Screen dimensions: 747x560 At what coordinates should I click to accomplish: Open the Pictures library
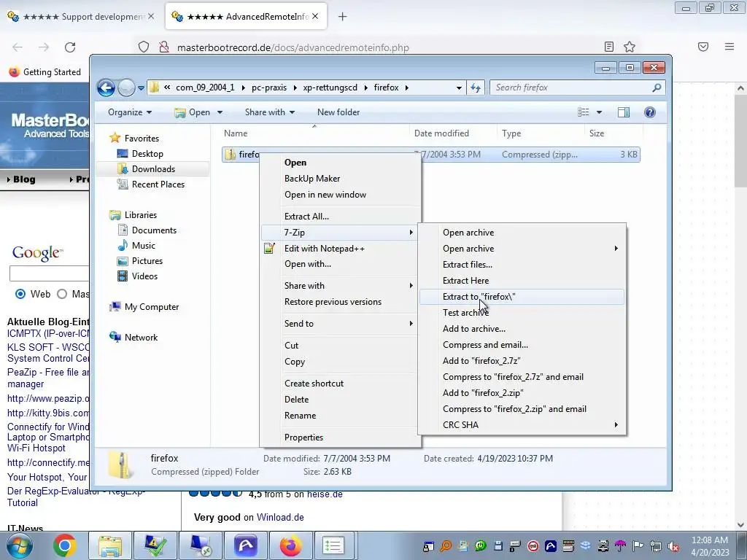pos(147,261)
